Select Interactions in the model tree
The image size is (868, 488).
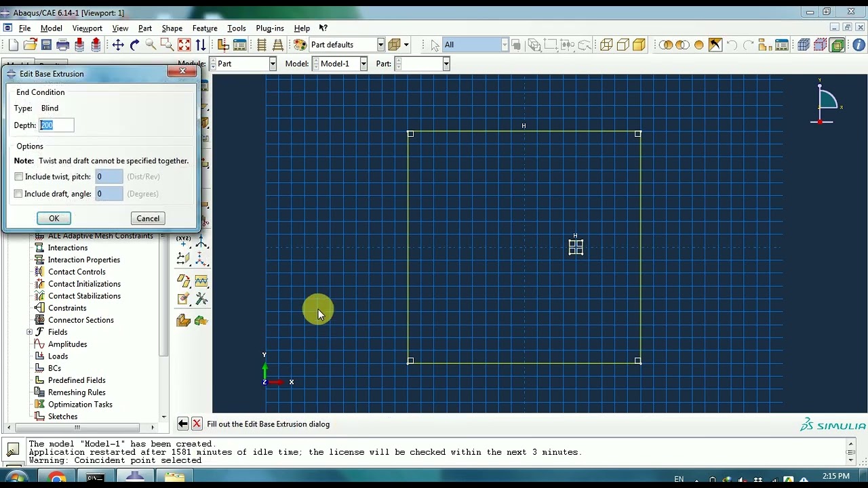coord(68,248)
